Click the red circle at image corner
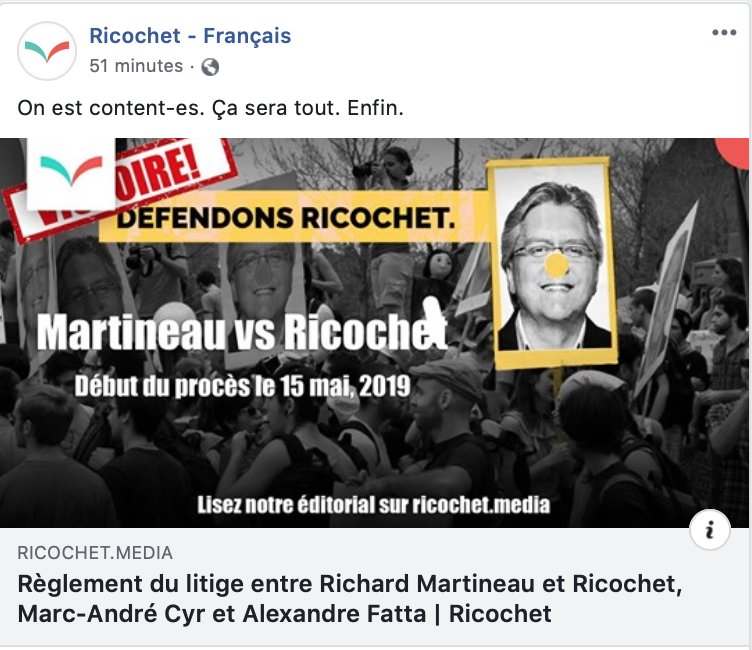Image resolution: width=752 pixels, height=650 pixels. (732, 153)
